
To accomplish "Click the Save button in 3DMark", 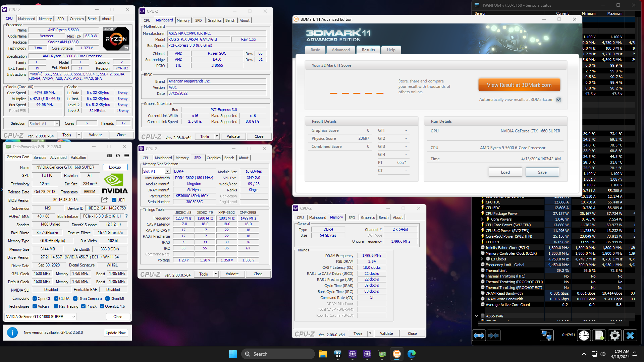I will 542,172.
